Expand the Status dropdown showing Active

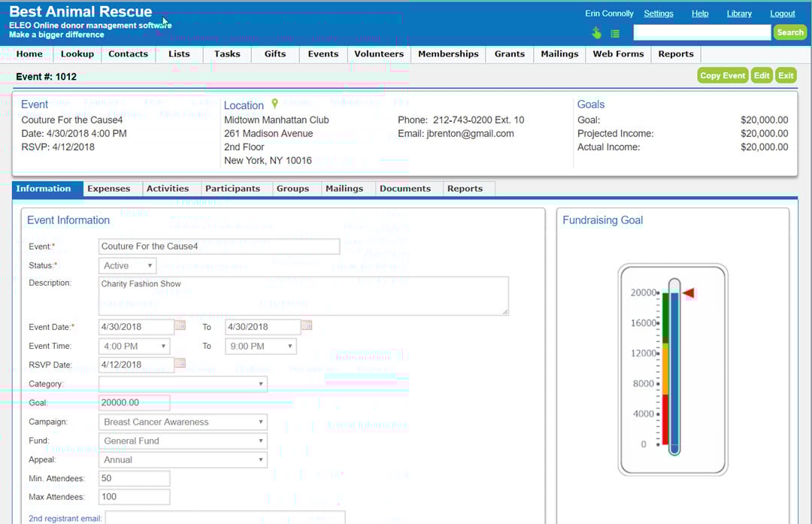128,265
